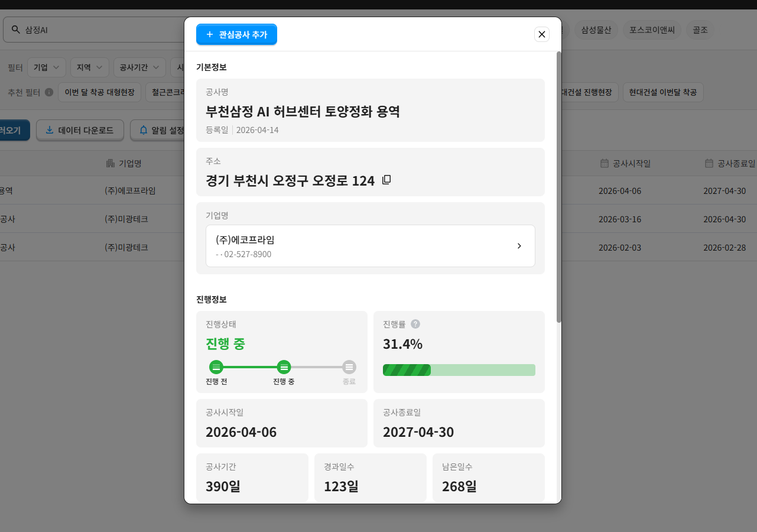
Task: Click the 31.4% progress bar
Action: pos(459,370)
